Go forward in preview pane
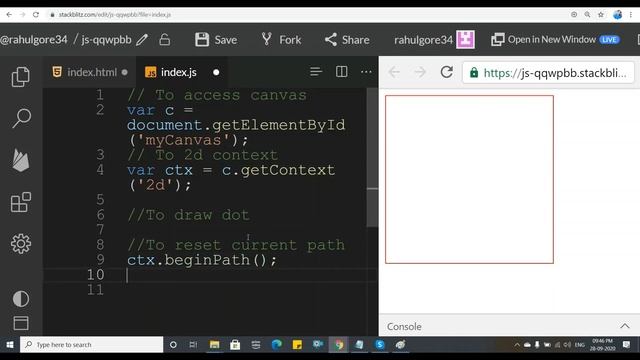This screenshot has height=360, width=640. coord(420,72)
